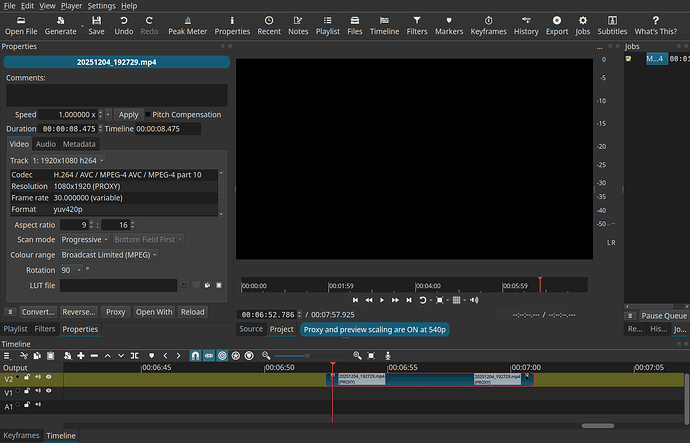Zoom timeline to fit
This screenshot has height=443, width=690.
pyautogui.click(x=371, y=355)
